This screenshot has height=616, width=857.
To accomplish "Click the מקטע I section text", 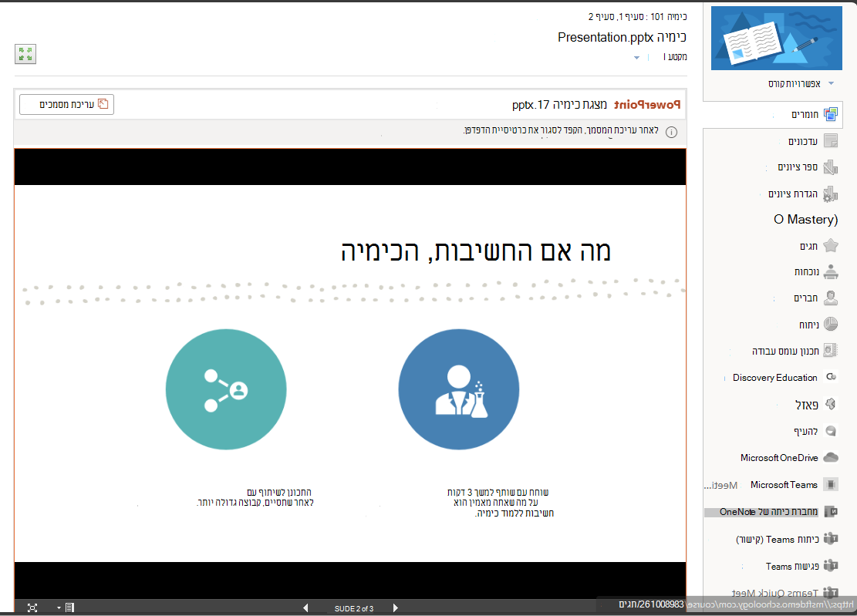I will point(675,57).
